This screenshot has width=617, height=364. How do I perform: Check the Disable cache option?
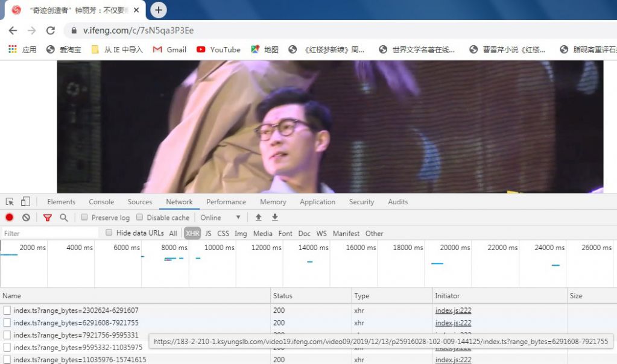coord(140,218)
